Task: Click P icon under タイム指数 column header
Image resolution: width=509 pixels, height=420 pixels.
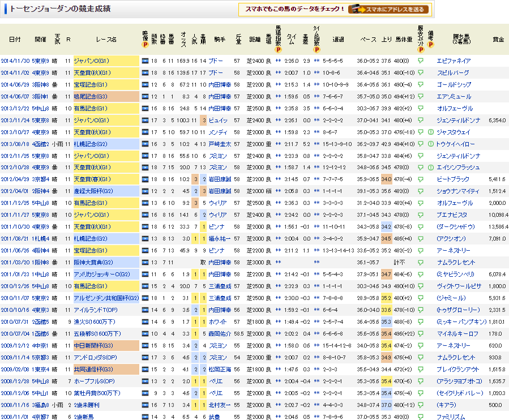Action: [x=317, y=50]
